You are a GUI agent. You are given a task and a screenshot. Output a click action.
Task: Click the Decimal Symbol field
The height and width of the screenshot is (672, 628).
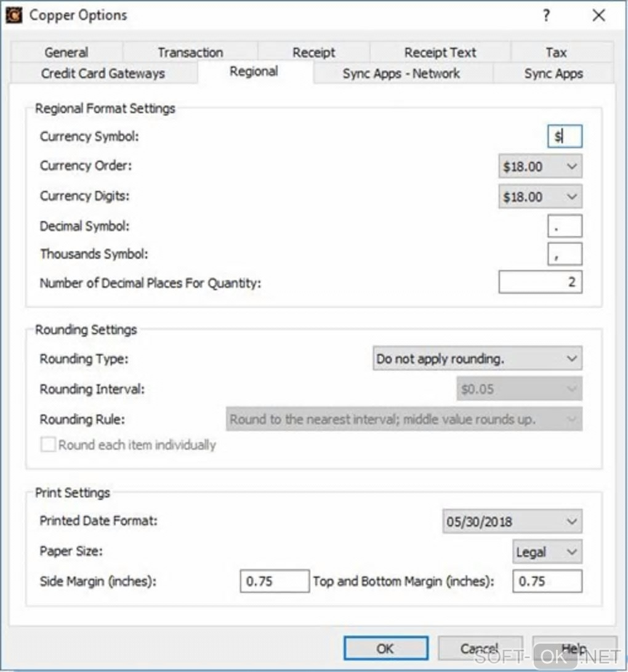click(565, 226)
